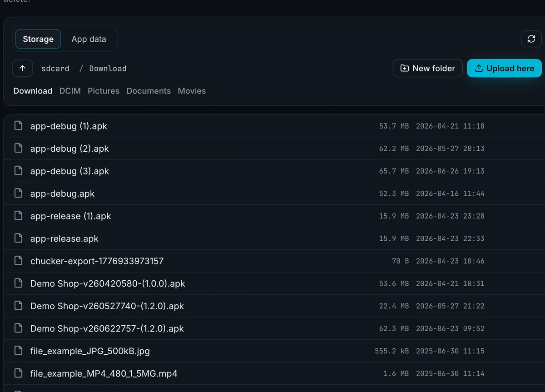Click file icon beside file_example_JPG_500kB.jpg
Viewport: 545px width, 392px height.
pyautogui.click(x=18, y=351)
